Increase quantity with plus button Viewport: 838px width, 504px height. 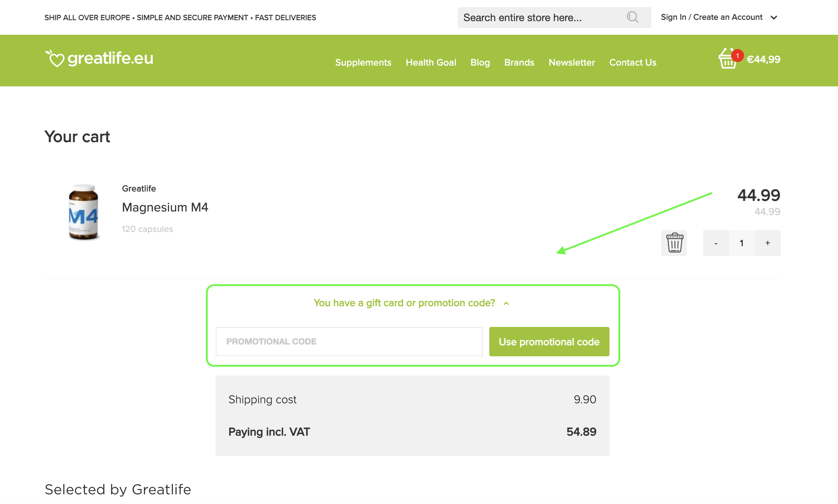point(768,243)
